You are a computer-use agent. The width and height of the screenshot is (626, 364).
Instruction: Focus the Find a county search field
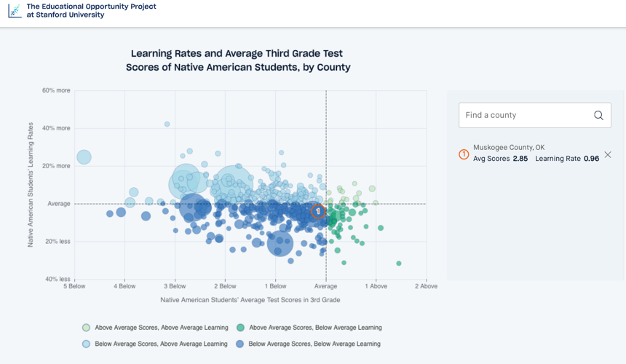[534, 115]
